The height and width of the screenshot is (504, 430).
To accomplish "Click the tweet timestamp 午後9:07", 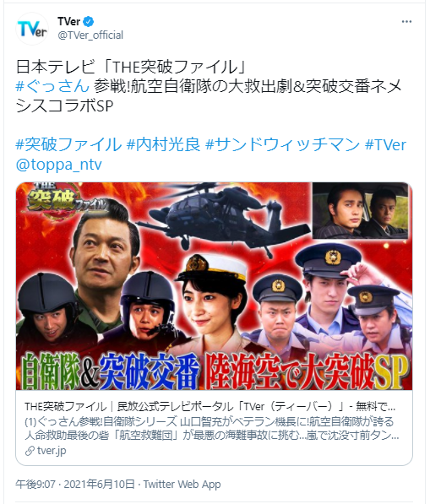I will pos(35,484).
